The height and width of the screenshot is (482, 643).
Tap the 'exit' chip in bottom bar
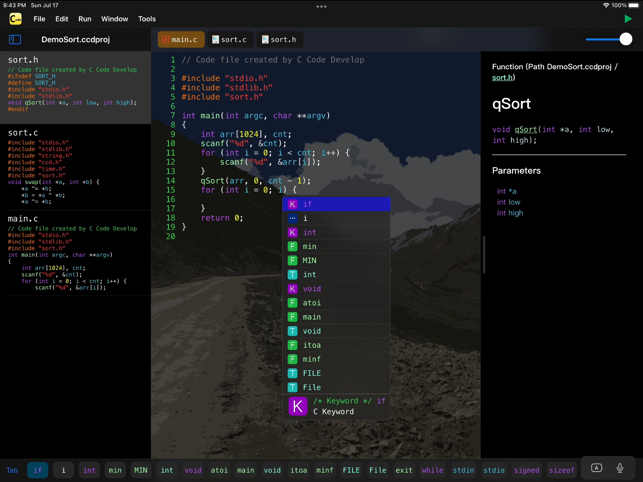(404, 470)
